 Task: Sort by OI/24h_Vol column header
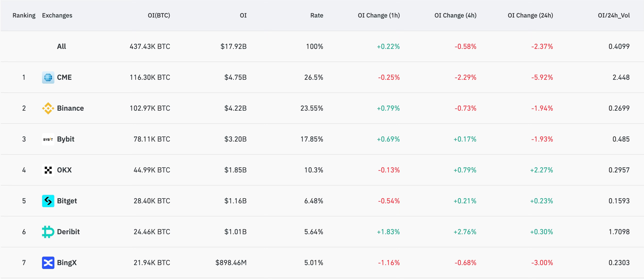pos(614,15)
